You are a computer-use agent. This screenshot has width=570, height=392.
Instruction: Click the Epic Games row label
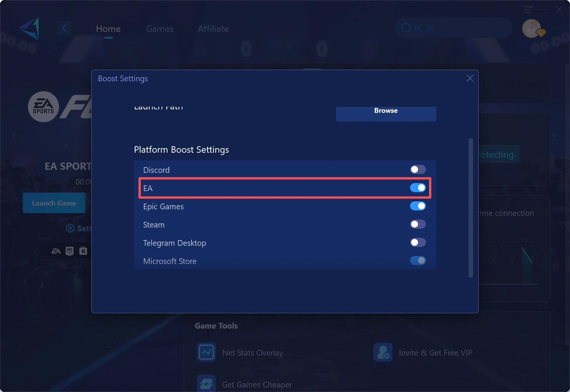click(163, 207)
